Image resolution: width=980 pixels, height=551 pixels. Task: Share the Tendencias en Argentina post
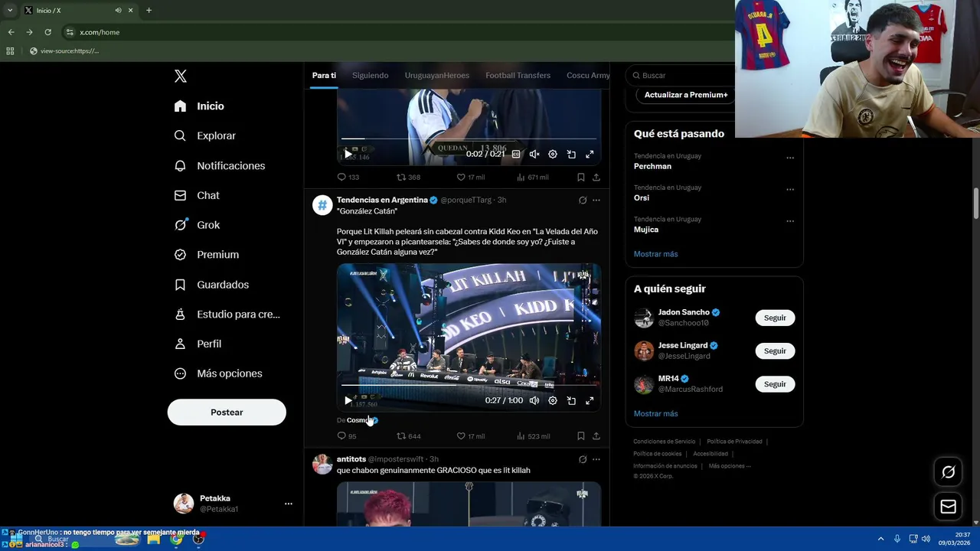coord(596,436)
